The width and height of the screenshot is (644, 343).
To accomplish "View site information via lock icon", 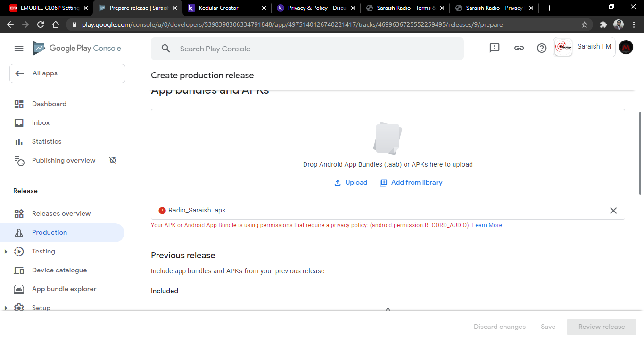I will [x=74, y=24].
